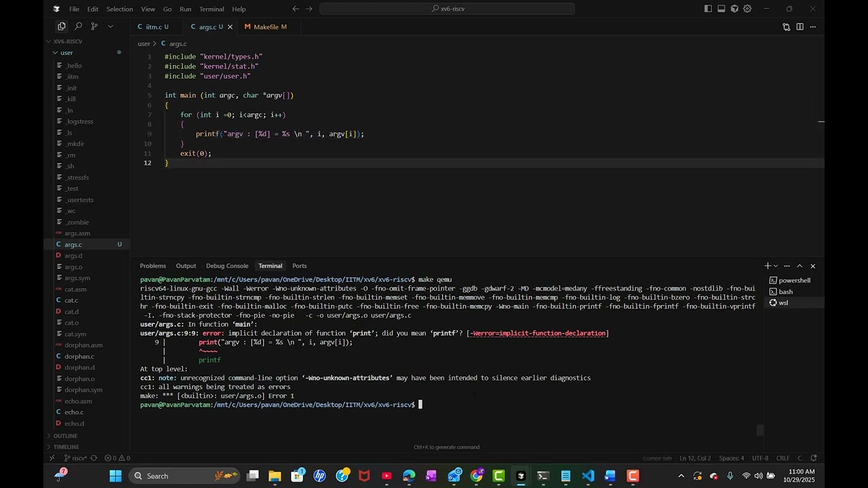Viewport: 868px width, 488px height.
Task: Open terminal panel ellipsis menu
Action: 787,266
